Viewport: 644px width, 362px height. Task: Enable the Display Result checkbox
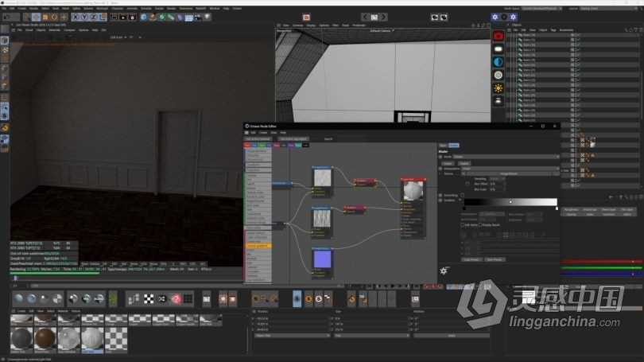480,225
